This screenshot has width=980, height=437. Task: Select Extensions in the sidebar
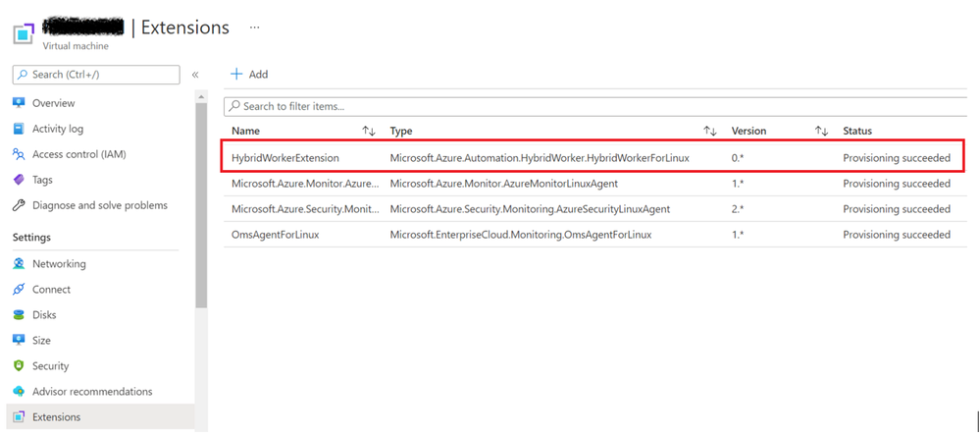point(100,417)
